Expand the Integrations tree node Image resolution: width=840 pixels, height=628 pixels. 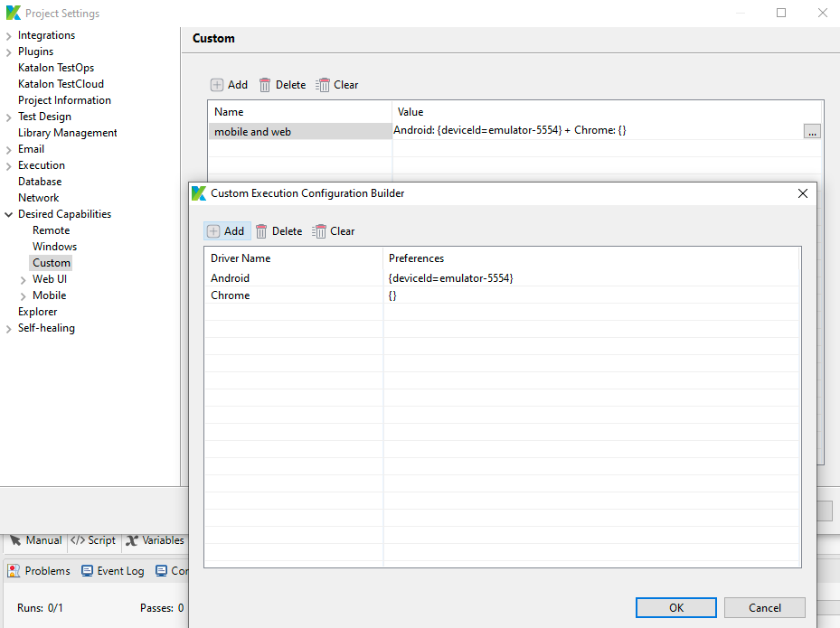(x=8, y=36)
